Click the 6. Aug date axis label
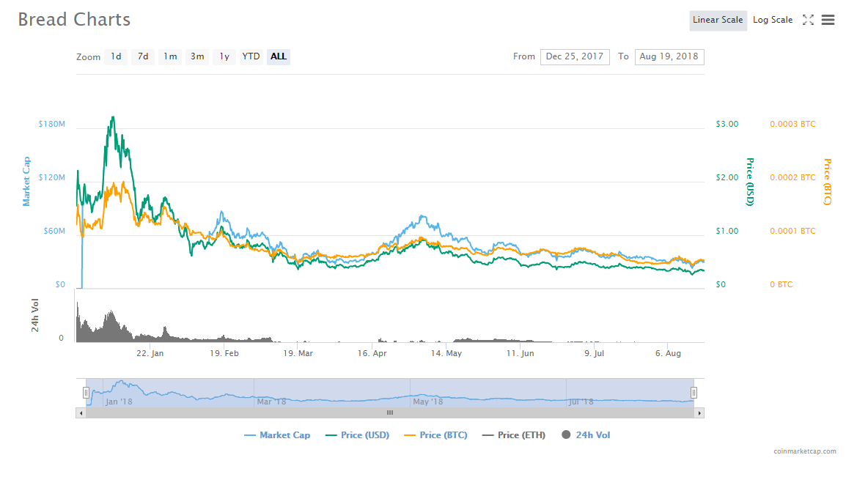The height and width of the screenshot is (477, 868). coord(668,353)
